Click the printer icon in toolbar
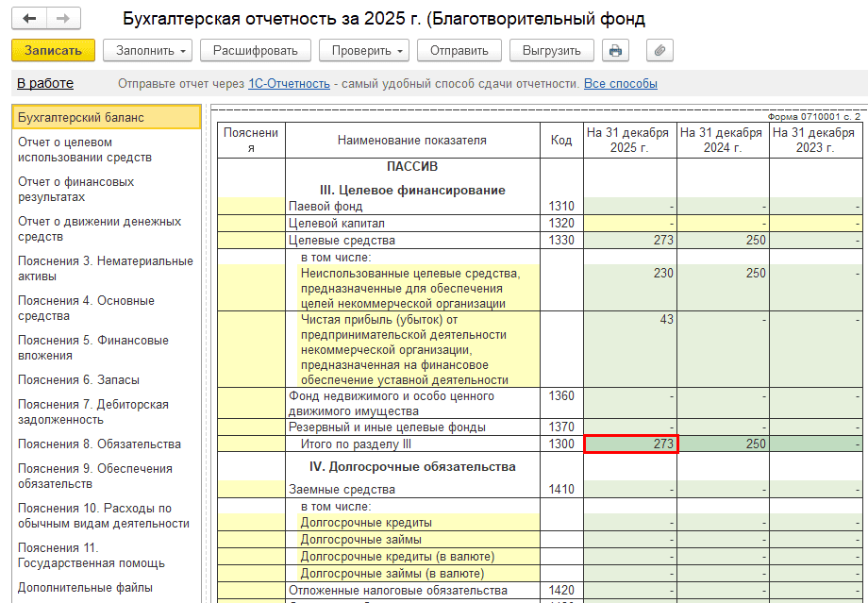The image size is (868, 603). (x=615, y=50)
